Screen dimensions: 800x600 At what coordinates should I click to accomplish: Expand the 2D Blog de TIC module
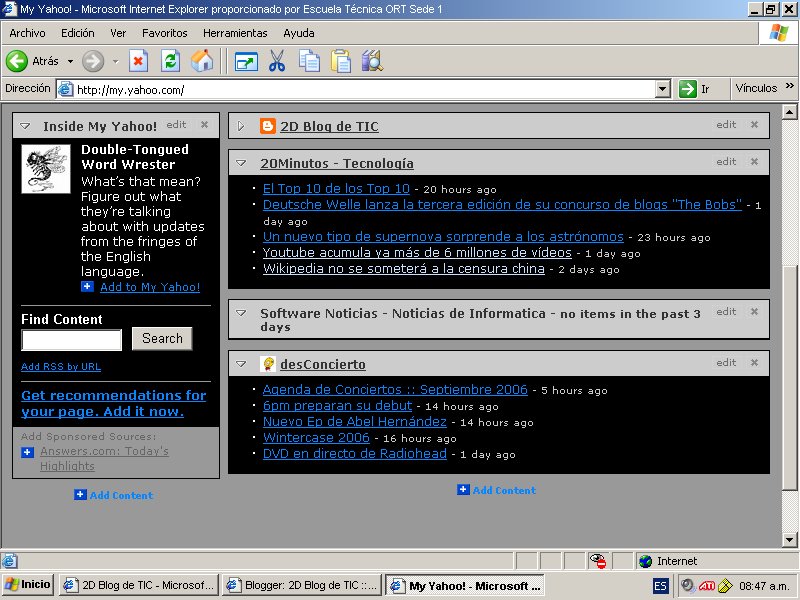tap(241, 126)
